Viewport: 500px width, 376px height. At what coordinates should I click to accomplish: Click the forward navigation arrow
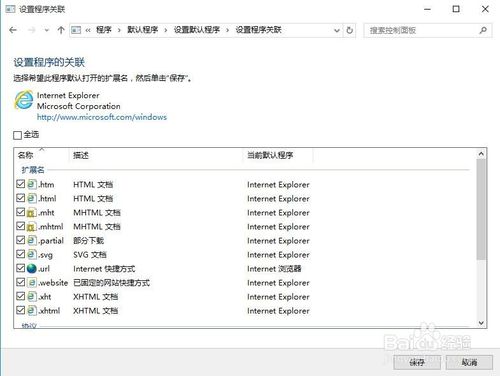pyautogui.click(x=31, y=30)
